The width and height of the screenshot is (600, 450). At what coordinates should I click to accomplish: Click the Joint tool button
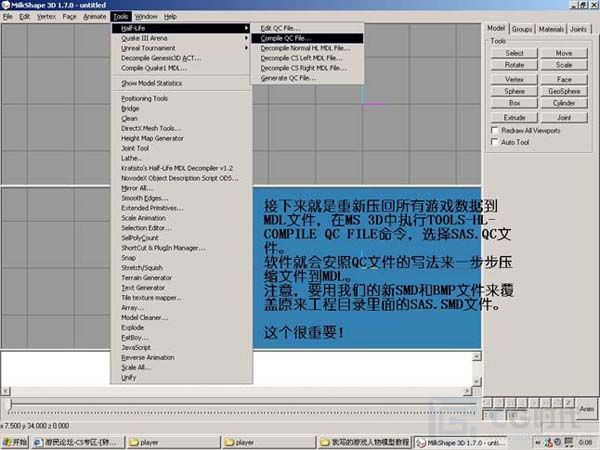(x=564, y=118)
